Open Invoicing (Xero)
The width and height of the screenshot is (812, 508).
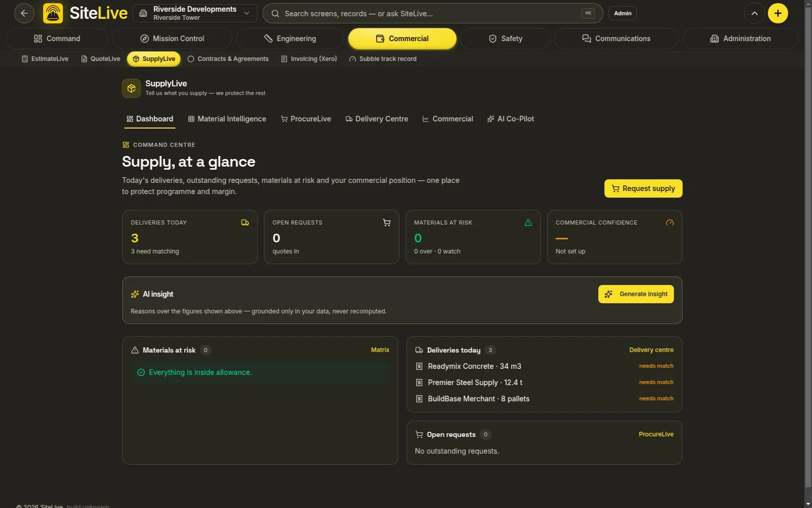coord(309,59)
